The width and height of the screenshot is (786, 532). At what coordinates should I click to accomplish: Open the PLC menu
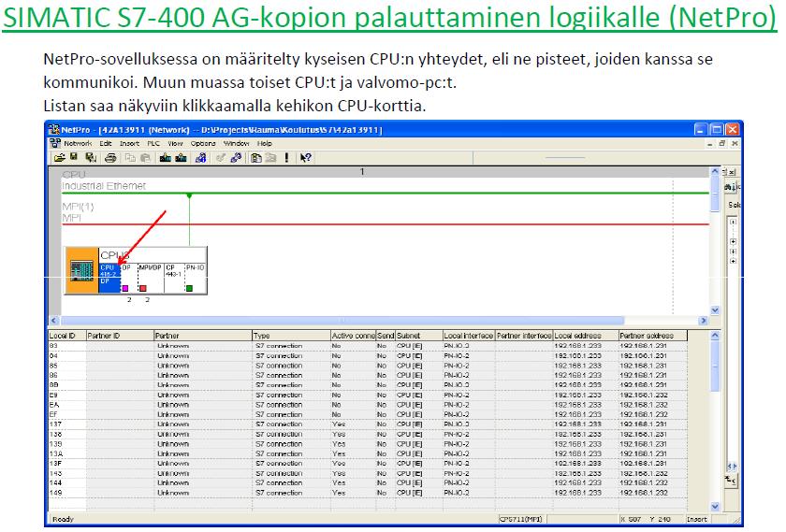[153, 143]
